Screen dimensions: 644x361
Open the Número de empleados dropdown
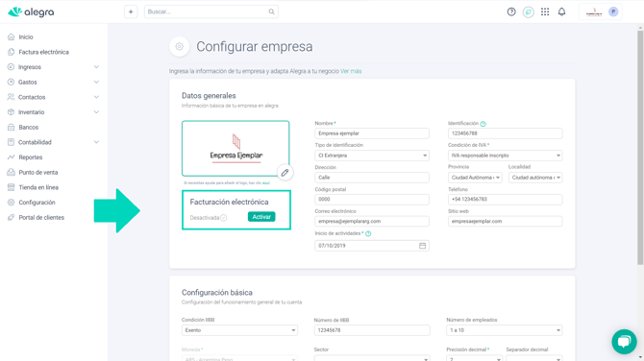(x=505, y=330)
